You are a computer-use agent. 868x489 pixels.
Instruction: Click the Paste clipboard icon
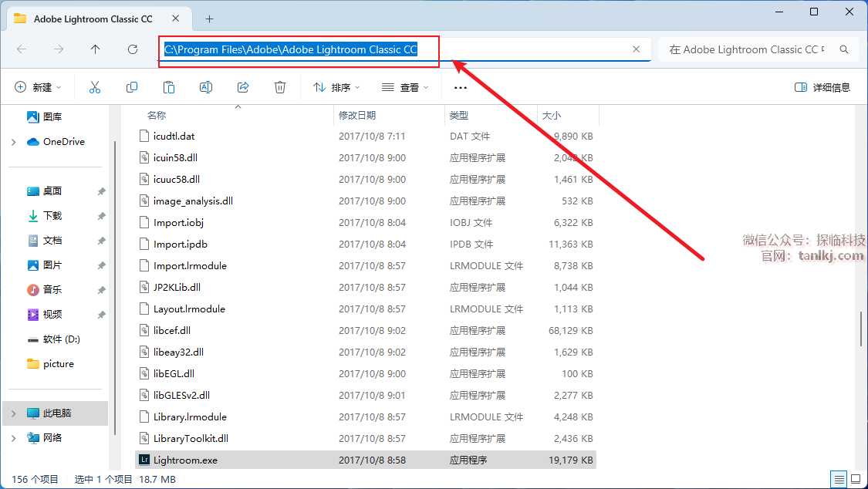pyautogui.click(x=169, y=87)
